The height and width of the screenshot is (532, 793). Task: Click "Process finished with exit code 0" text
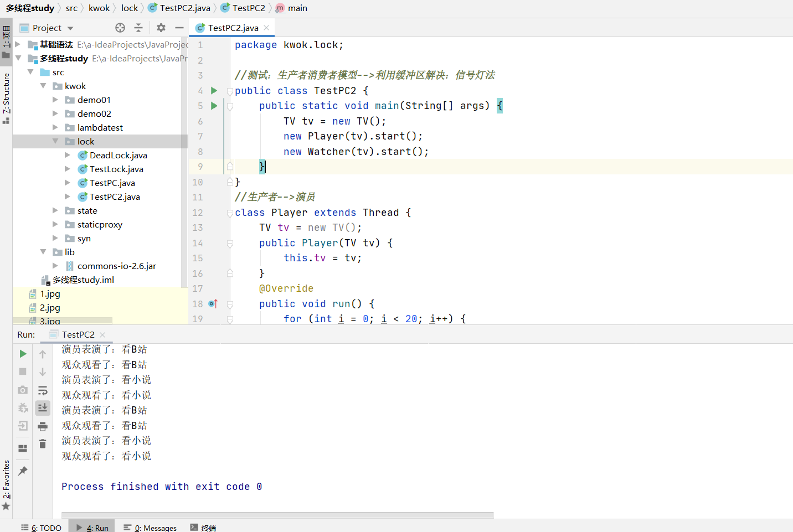tap(162, 486)
